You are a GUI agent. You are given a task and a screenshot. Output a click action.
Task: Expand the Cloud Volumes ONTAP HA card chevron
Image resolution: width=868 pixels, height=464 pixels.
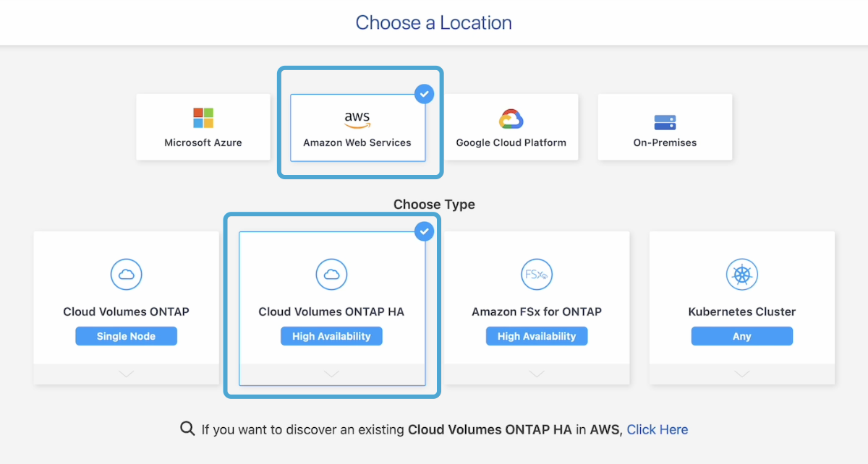pyautogui.click(x=331, y=374)
